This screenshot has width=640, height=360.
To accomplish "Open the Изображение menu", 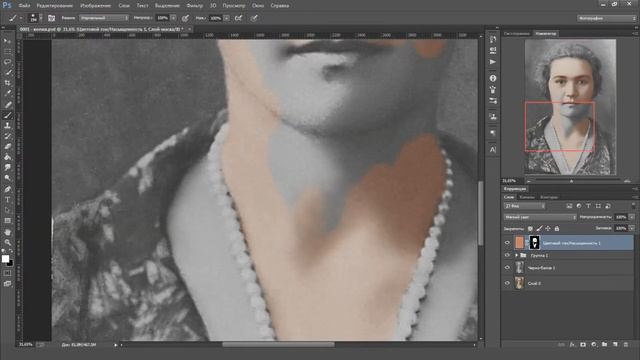I will point(96,6).
